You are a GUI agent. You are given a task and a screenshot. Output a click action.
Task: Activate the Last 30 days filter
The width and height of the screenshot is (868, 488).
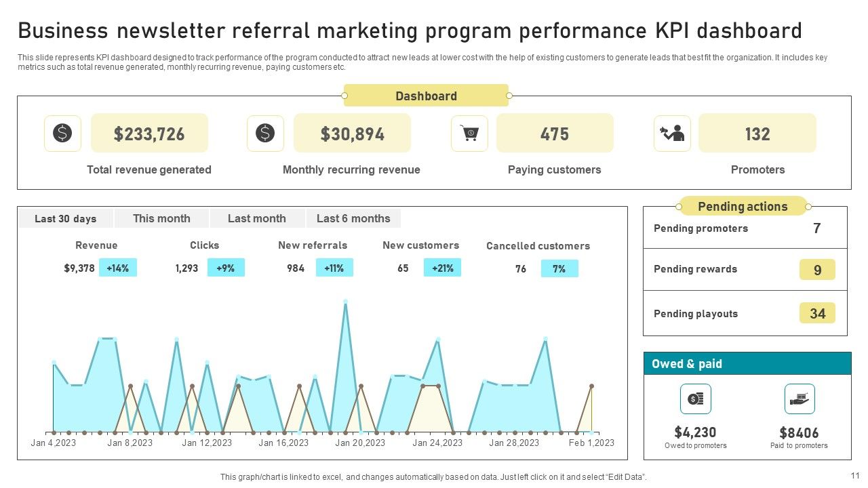65,218
